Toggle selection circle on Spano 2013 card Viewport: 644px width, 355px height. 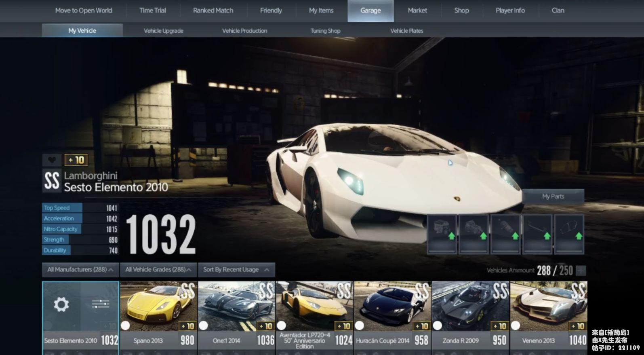pos(126,325)
